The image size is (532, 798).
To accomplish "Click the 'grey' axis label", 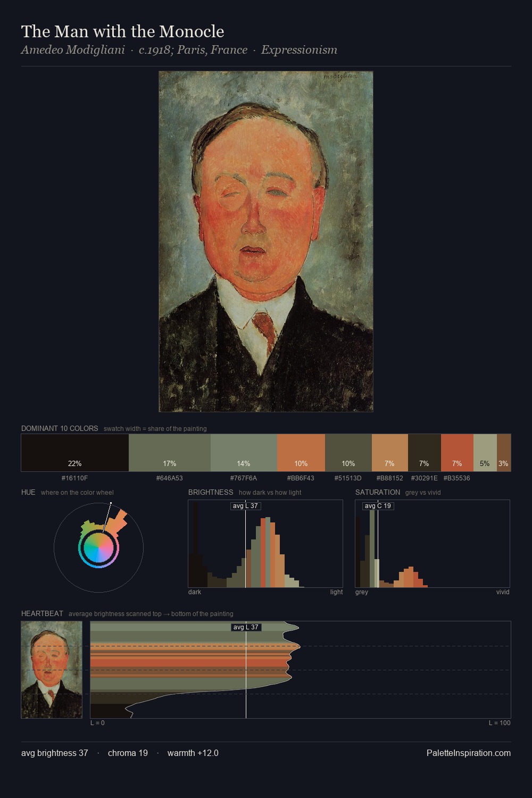I will click(x=362, y=592).
